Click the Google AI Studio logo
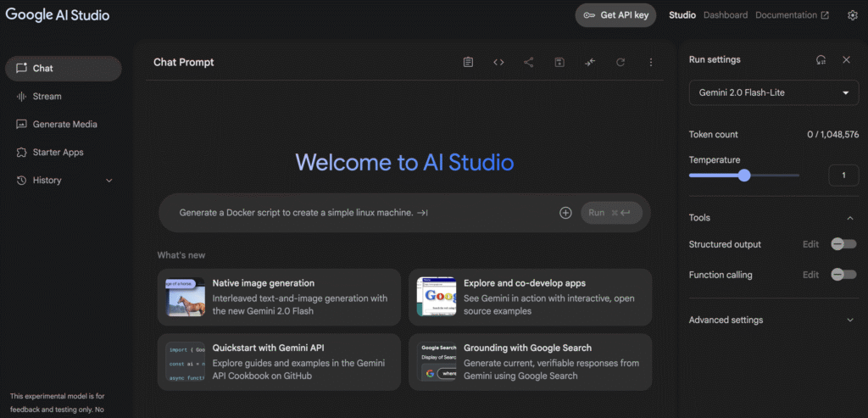 (x=58, y=15)
